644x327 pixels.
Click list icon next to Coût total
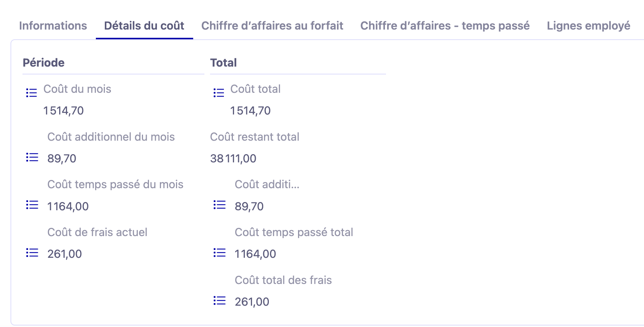pos(219,93)
